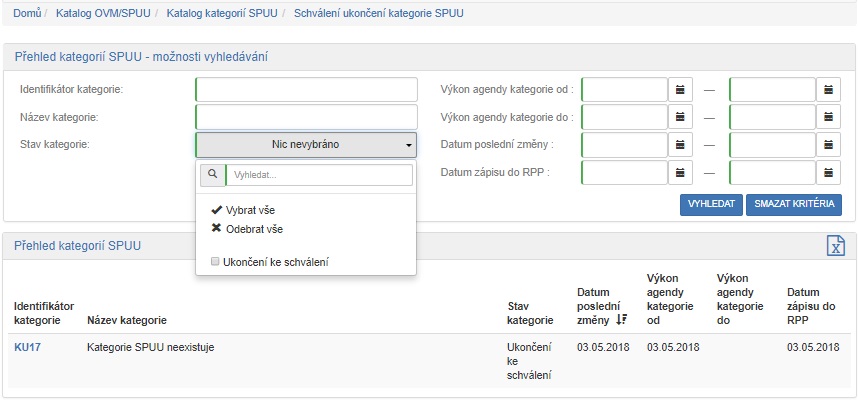
Task: Open calendar for Datum poslední změny end
Action: click(x=829, y=145)
